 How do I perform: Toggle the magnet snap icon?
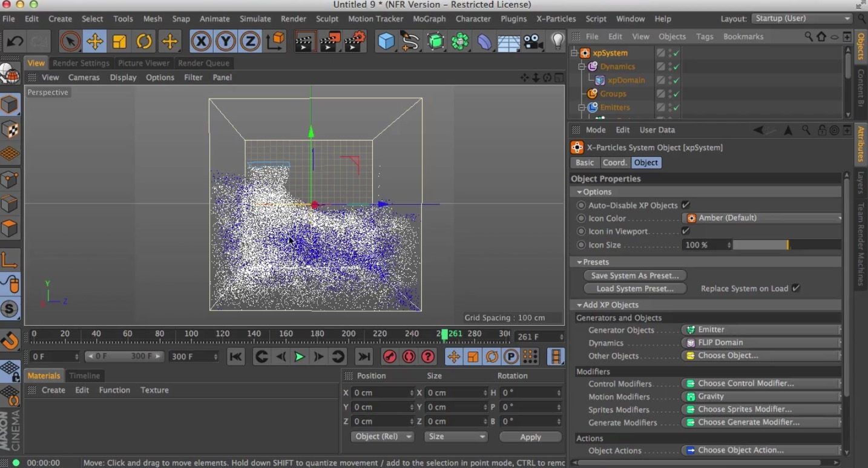(x=9, y=340)
